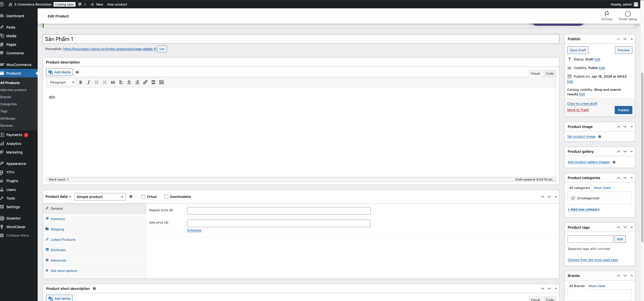Click the italic formatting icon
Image resolution: width=644 pixels, height=301 pixels.
tap(88, 82)
